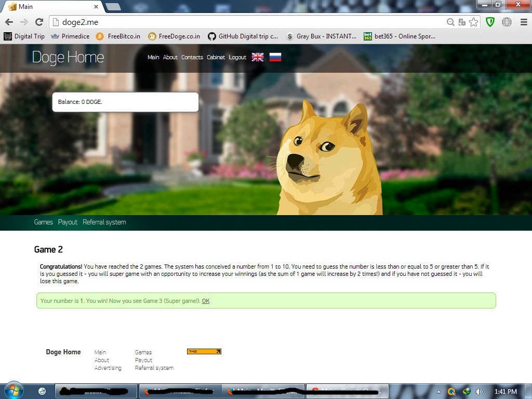Click Main in top navigation
This screenshot has height=399, width=532.
coord(153,57)
